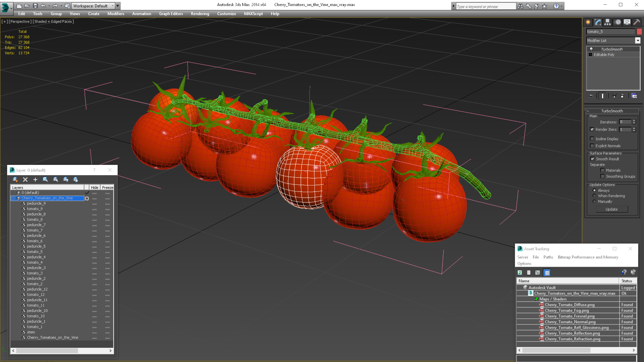
Task: Toggle TurboSmooth lightbulb in modifier stack
Action: click(x=591, y=49)
